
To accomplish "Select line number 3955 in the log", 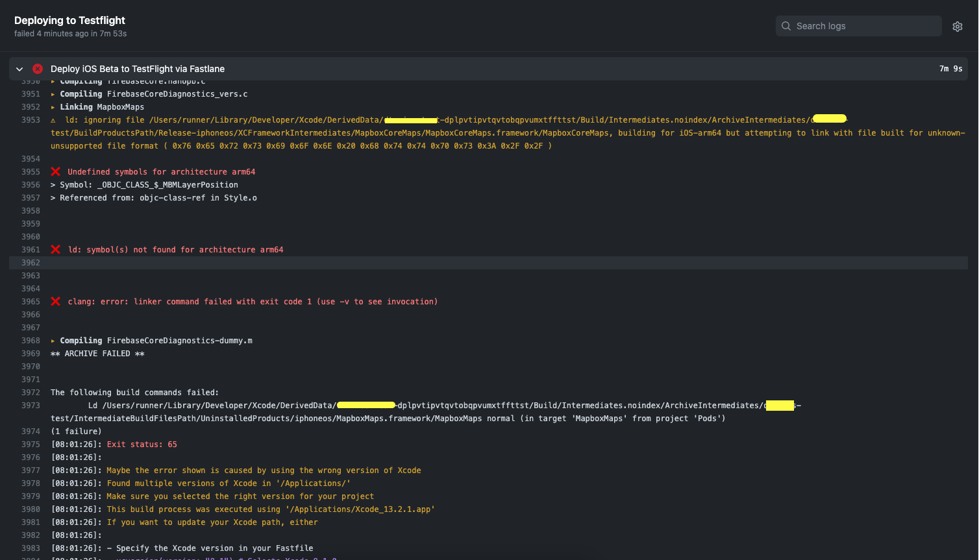I will pos(31,171).
